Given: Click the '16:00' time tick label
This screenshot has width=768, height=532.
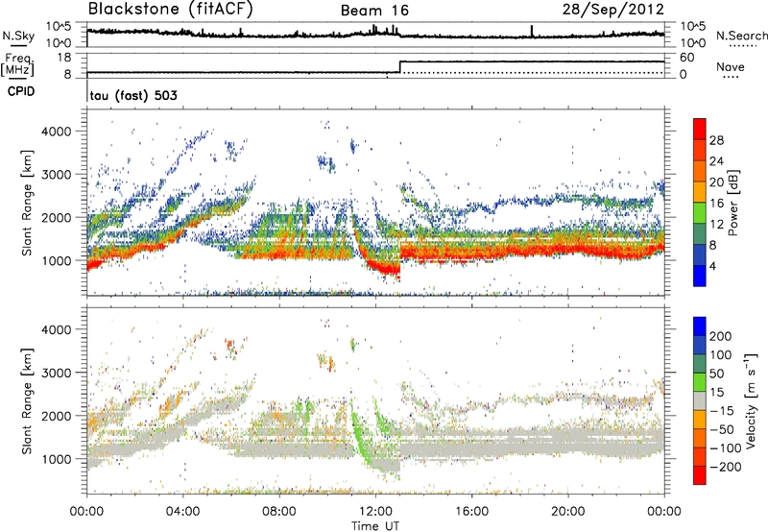Looking at the screenshot, I should point(471,512).
